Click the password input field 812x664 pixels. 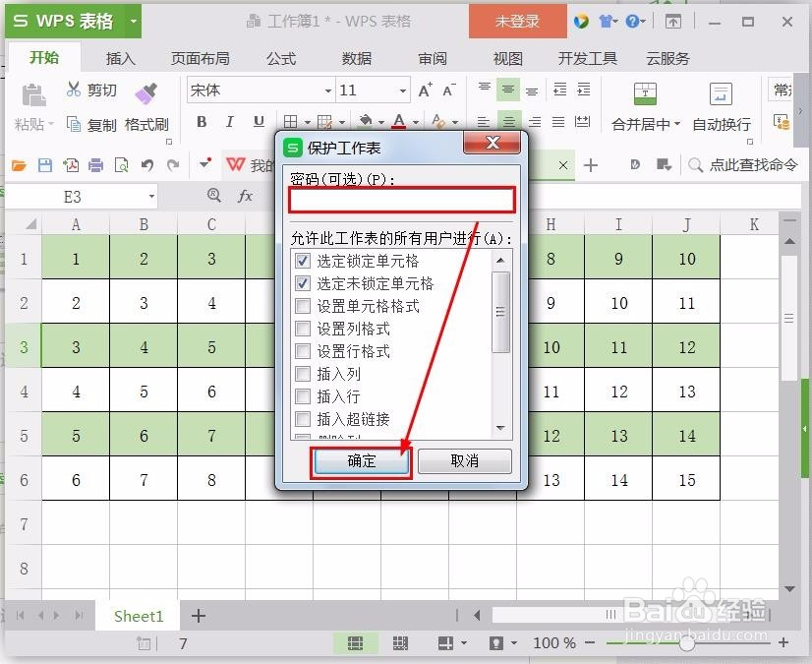click(402, 200)
